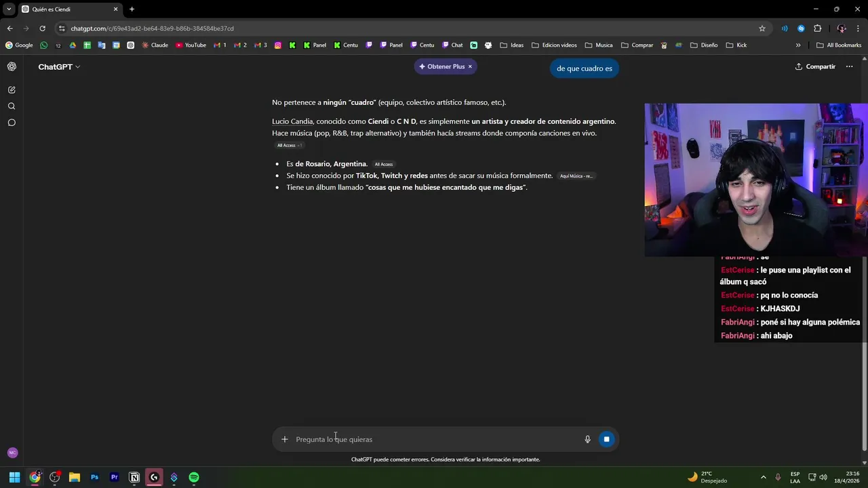Open the Kick bookmarks folder
This screenshot has width=868, height=488.
click(x=736, y=45)
